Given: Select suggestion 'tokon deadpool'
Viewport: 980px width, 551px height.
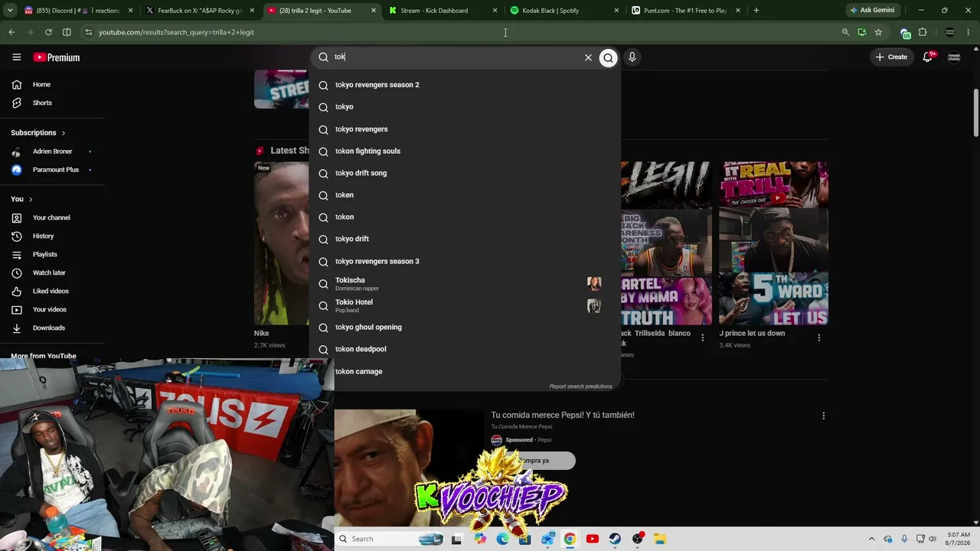Looking at the screenshot, I should pos(465,349).
